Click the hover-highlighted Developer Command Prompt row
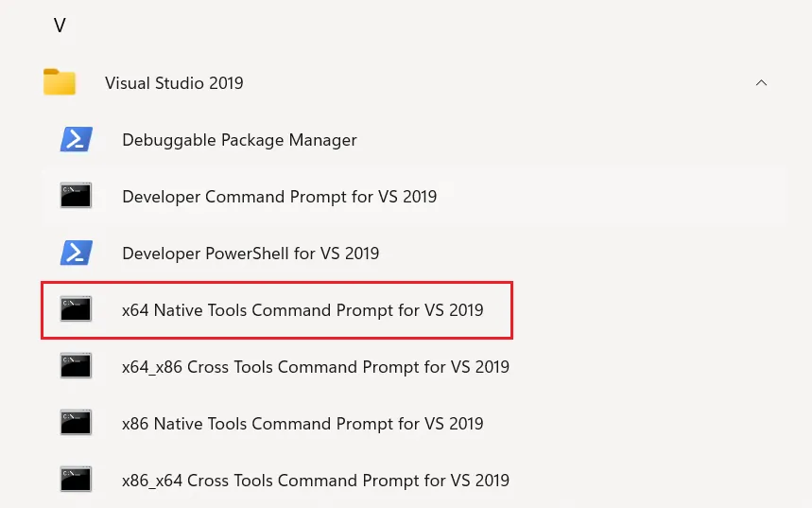The width and height of the screenshot is (812, 508). coord(413,197)
